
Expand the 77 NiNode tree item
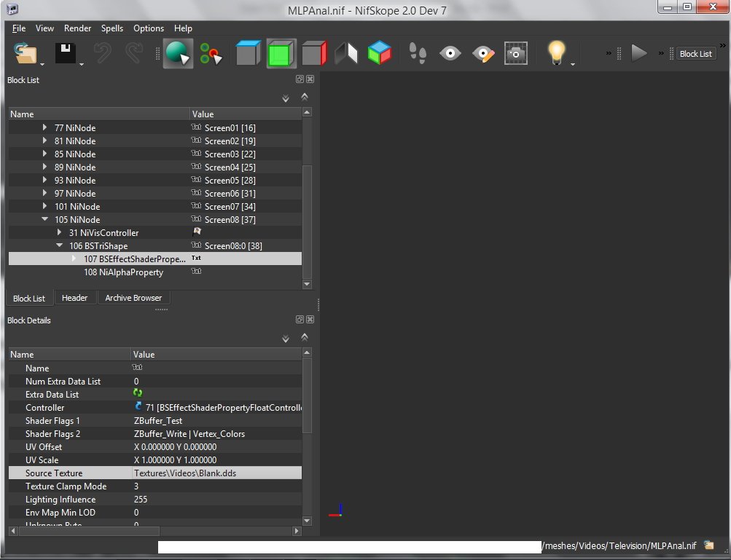[x=45, y=128]
